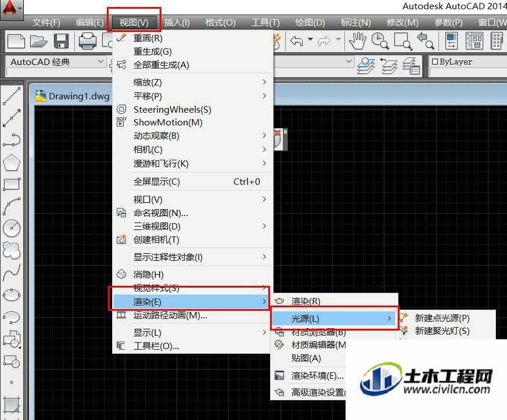The height and width of the screenshot is (420, 507).
Task: Select the Zoom Window tool
Action: [403, 41]
